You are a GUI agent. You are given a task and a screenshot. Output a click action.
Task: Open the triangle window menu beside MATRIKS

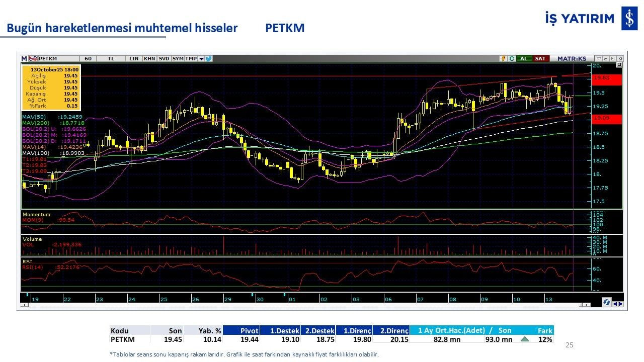[599, 59]
